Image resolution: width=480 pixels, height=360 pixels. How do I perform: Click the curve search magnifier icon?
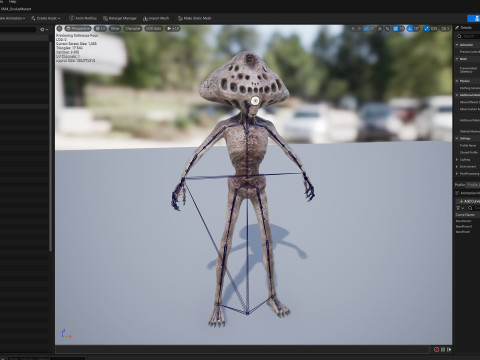click(470, 208)
